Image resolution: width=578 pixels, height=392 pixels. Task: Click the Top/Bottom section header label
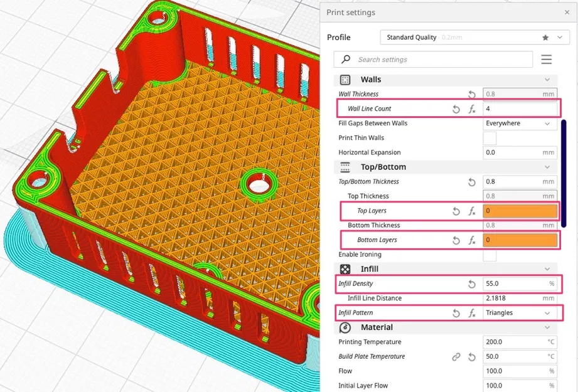[x=383, y=167]
